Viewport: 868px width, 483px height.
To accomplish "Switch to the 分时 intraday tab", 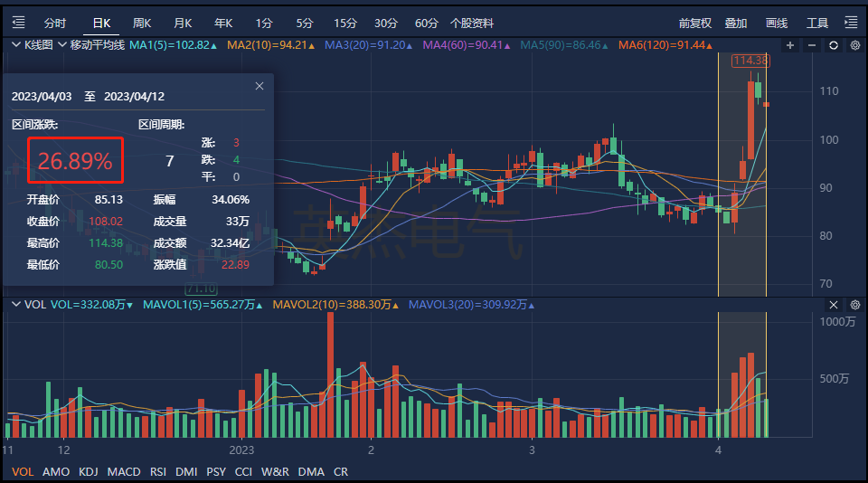I will 55,23.
